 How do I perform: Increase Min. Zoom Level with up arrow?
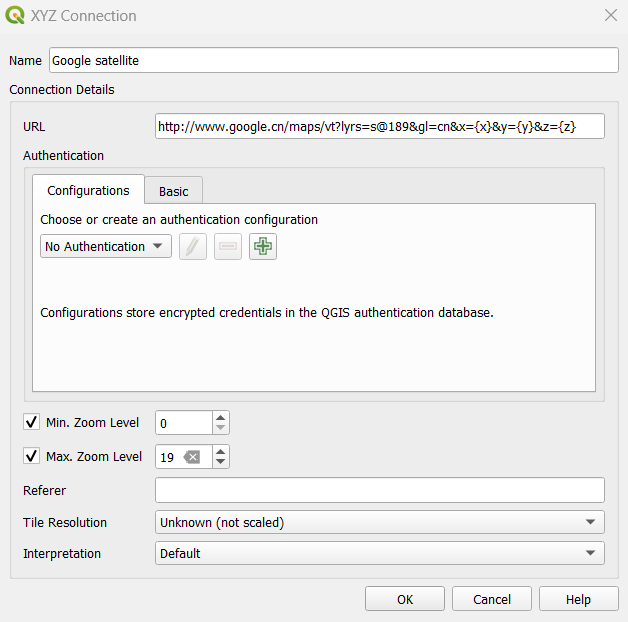pyautogui.click(x=220, y=417)
